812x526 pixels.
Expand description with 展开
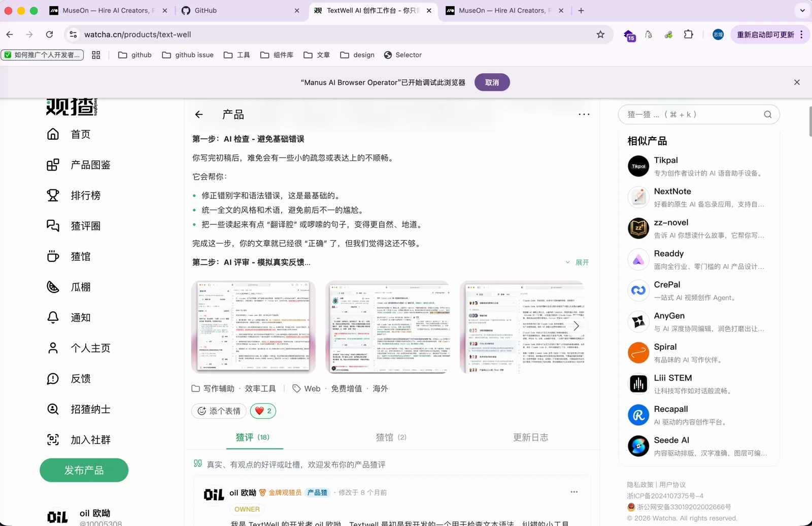tap(577, 262)
